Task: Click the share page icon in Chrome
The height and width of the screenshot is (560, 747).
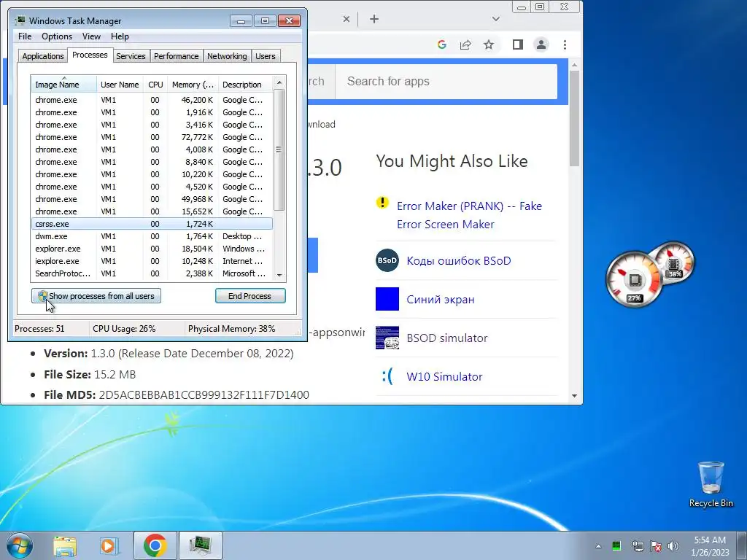Action: click(465, 44)
